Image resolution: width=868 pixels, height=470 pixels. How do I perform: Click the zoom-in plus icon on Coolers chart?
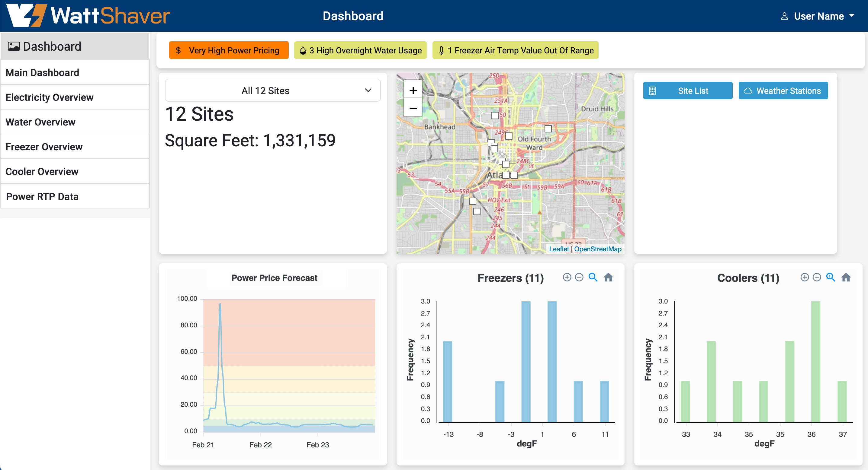click(804, 277)
